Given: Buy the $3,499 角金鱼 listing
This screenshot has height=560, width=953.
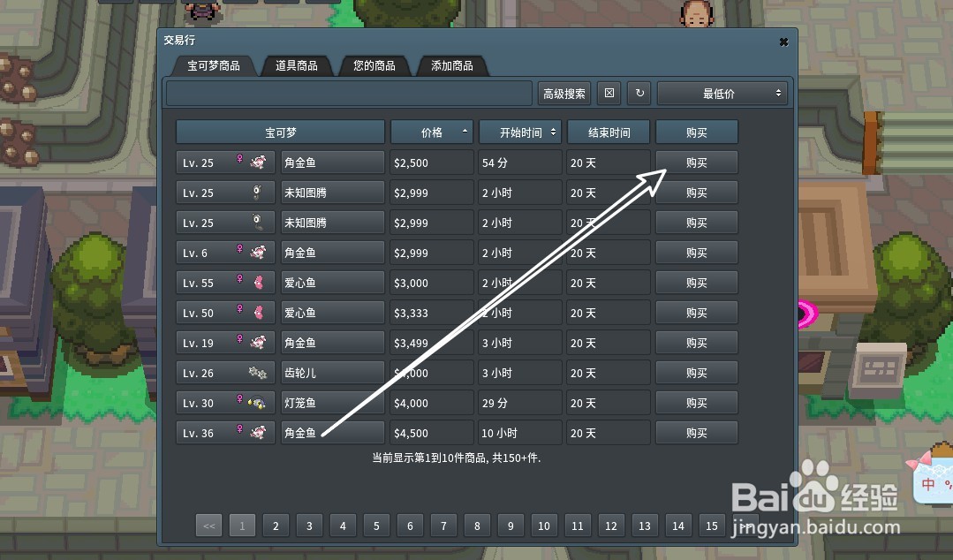Looking at the screenshot, I should (x=697, y=343).
